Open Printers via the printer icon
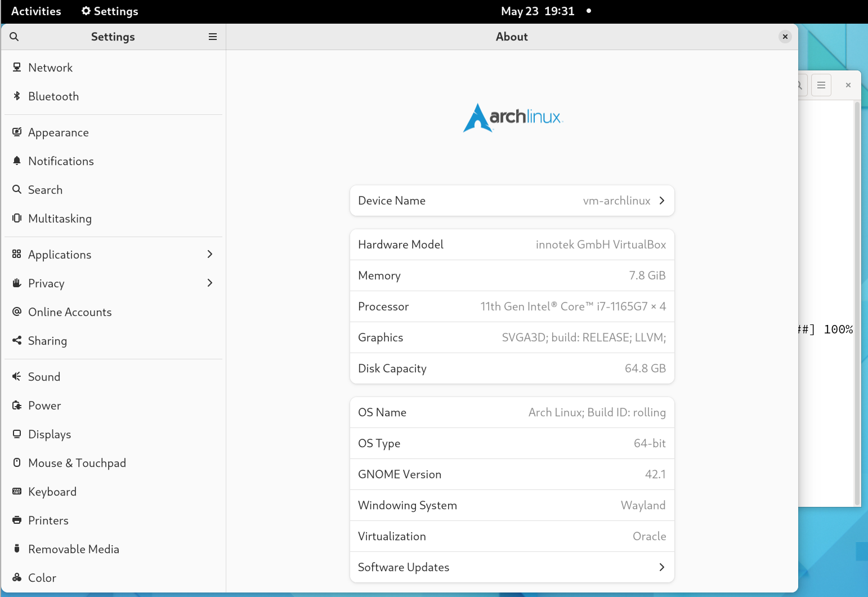 coord(16,520)
